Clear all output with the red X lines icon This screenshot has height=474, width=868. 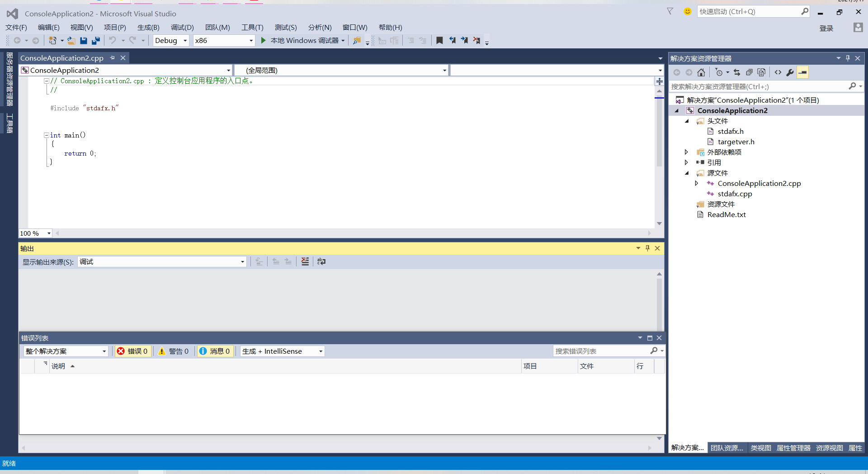pyautogui.click(x=305, y=261)
